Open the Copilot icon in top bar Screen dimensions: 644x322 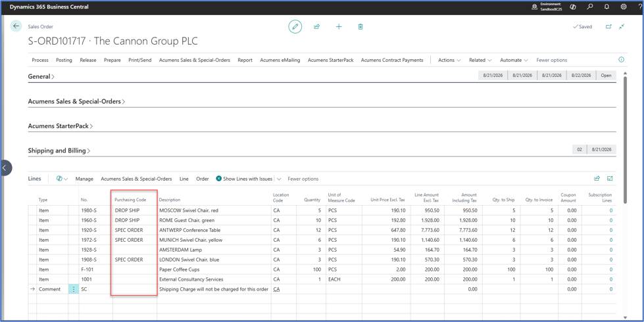[573, 7]
